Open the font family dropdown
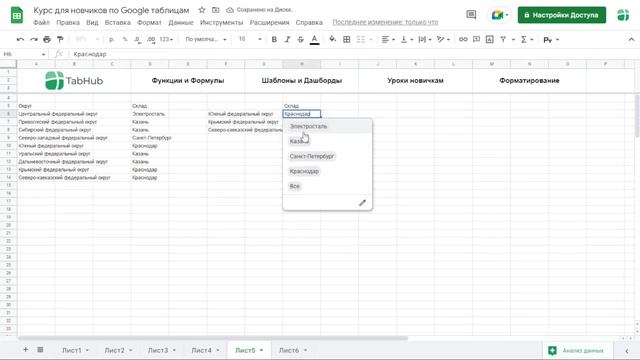640x360 pixels. point(206,40)
